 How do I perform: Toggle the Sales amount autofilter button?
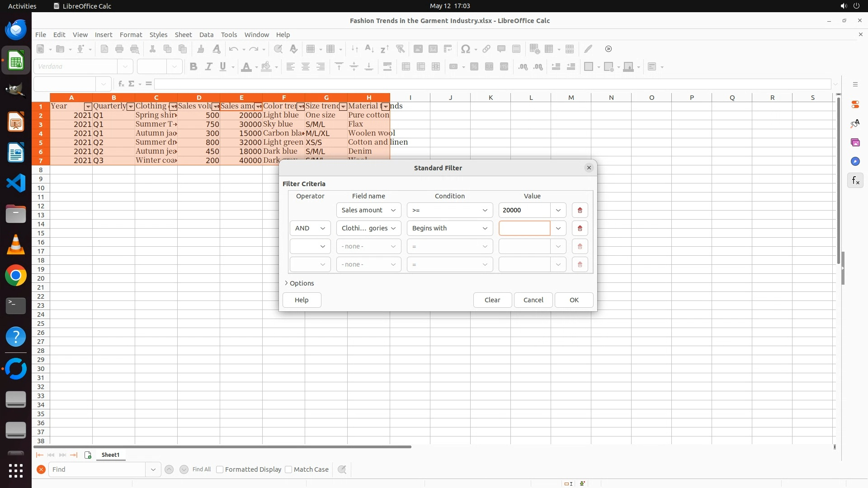258,107
